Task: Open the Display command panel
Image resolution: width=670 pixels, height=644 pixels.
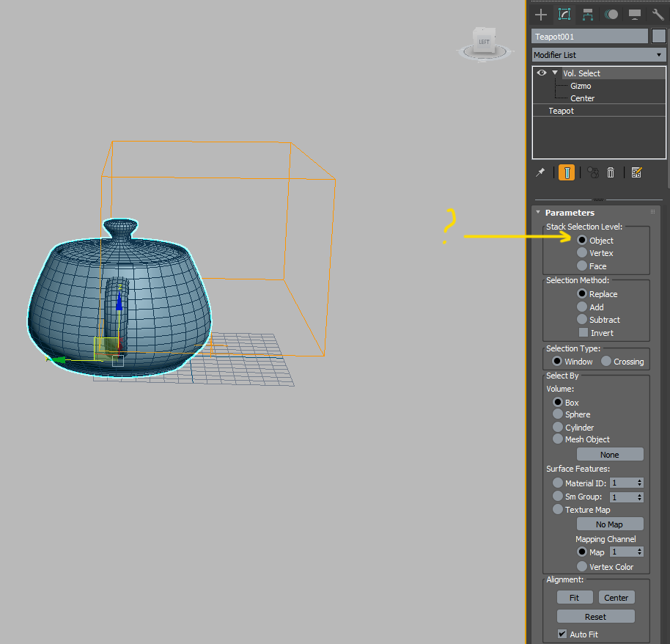Action: [x=635, y=14]
